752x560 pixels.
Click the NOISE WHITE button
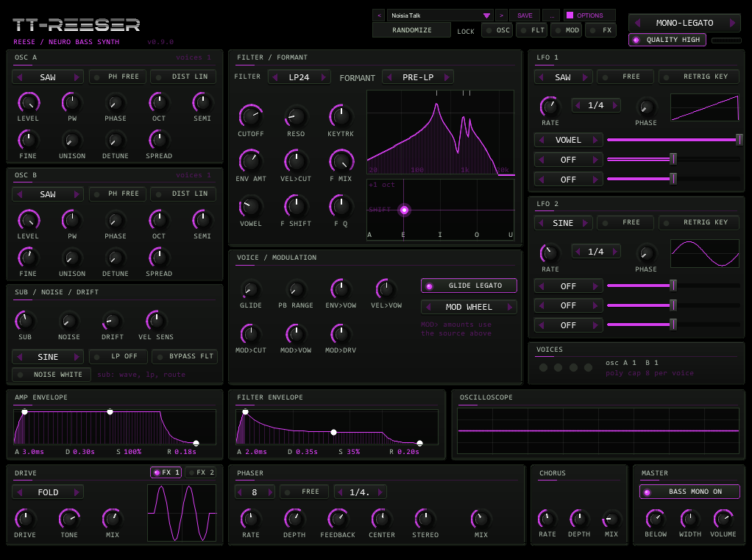pos(52,375)
